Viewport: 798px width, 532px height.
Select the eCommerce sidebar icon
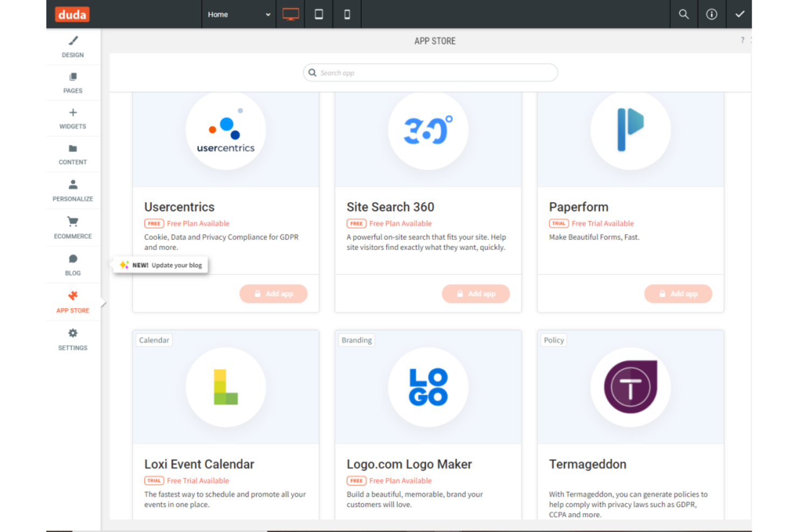[x=72, y=227]
